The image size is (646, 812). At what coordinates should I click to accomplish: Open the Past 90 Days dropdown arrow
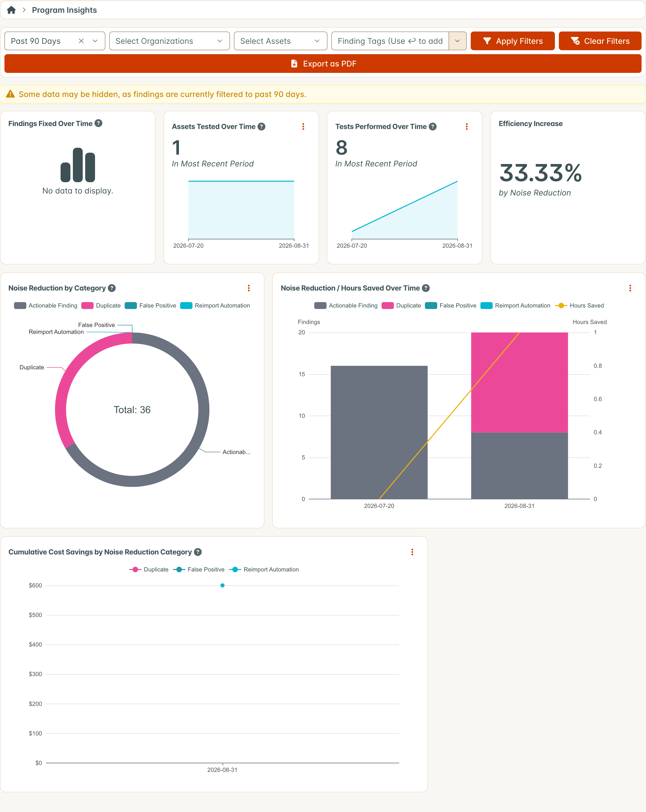[95, 41]
